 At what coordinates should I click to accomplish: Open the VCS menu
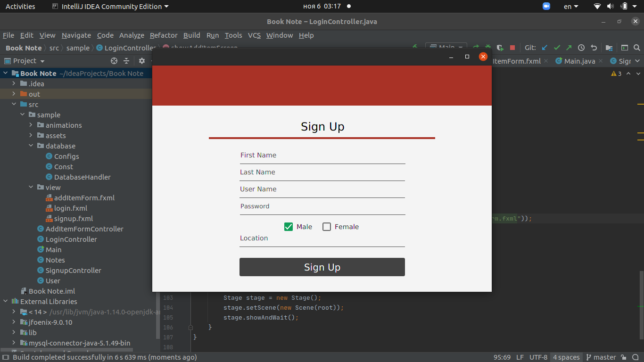tap(254, 35)
